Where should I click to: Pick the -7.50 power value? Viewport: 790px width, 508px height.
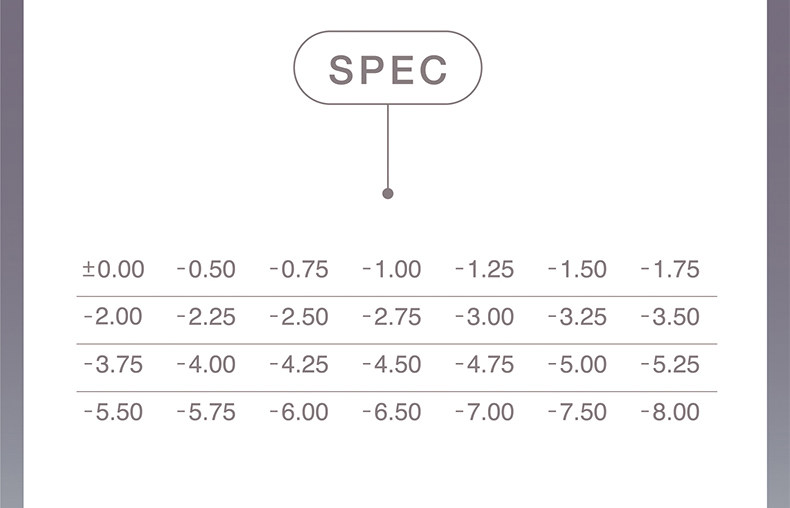pos(577,412)
